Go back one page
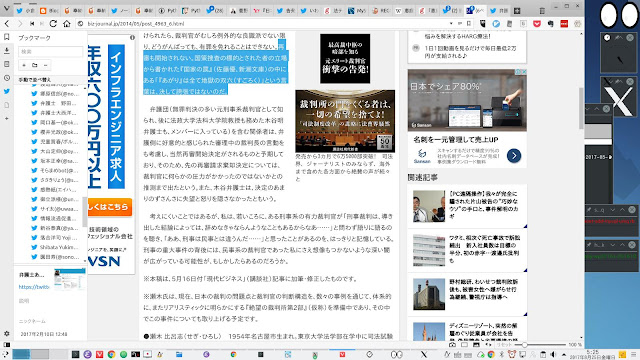640x360 pixels. point(7,24)
